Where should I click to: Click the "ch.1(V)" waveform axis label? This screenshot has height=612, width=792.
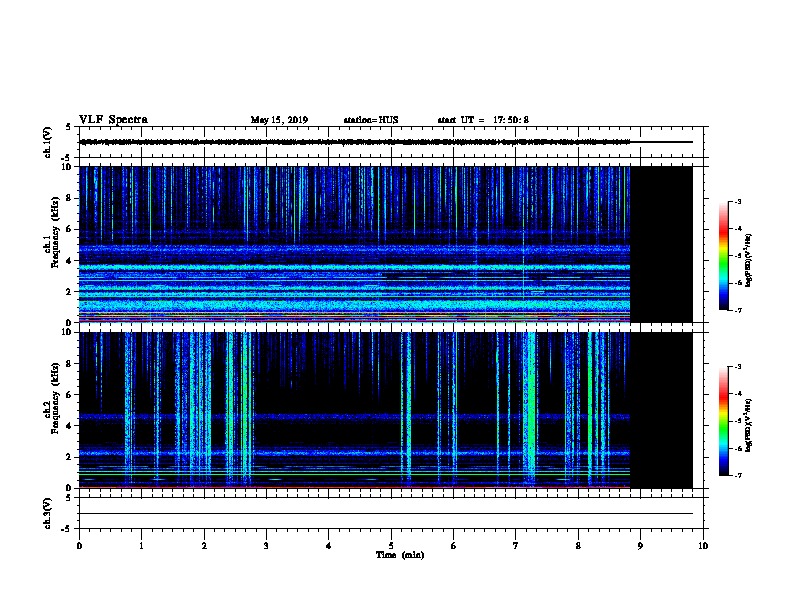47,142
